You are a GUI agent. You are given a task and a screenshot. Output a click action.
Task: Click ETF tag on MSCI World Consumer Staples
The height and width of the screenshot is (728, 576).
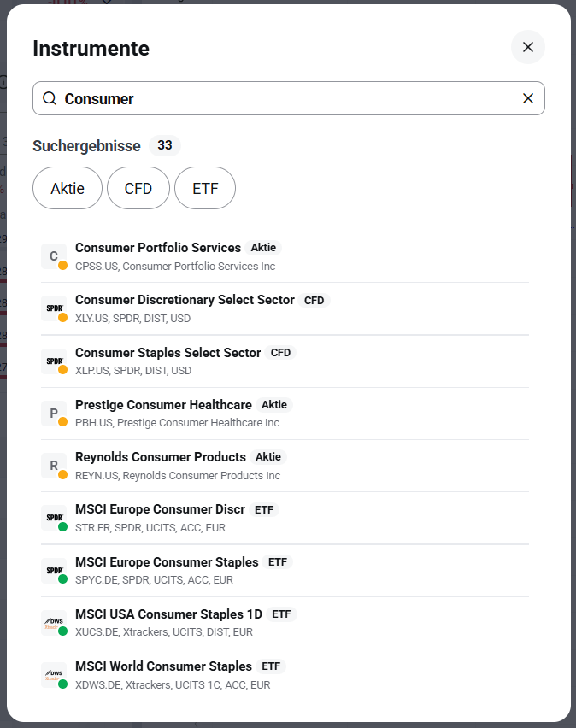271,666
